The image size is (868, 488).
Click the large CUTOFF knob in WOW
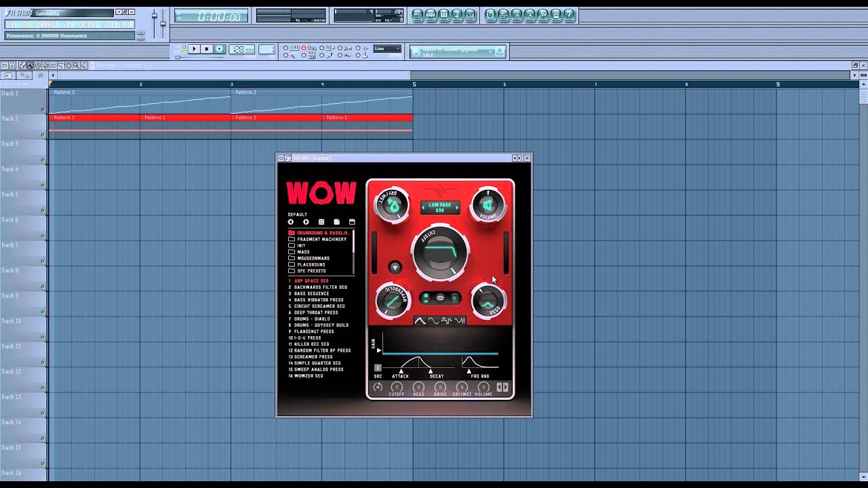click(x=440, y=252)
